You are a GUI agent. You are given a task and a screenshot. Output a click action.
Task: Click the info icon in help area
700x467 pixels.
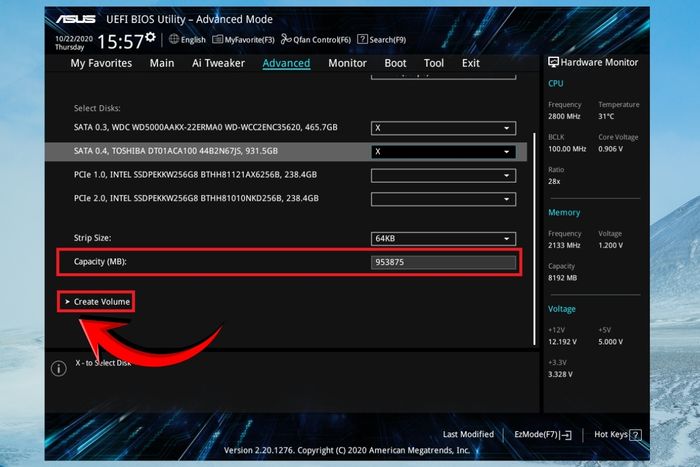point(59,368)
